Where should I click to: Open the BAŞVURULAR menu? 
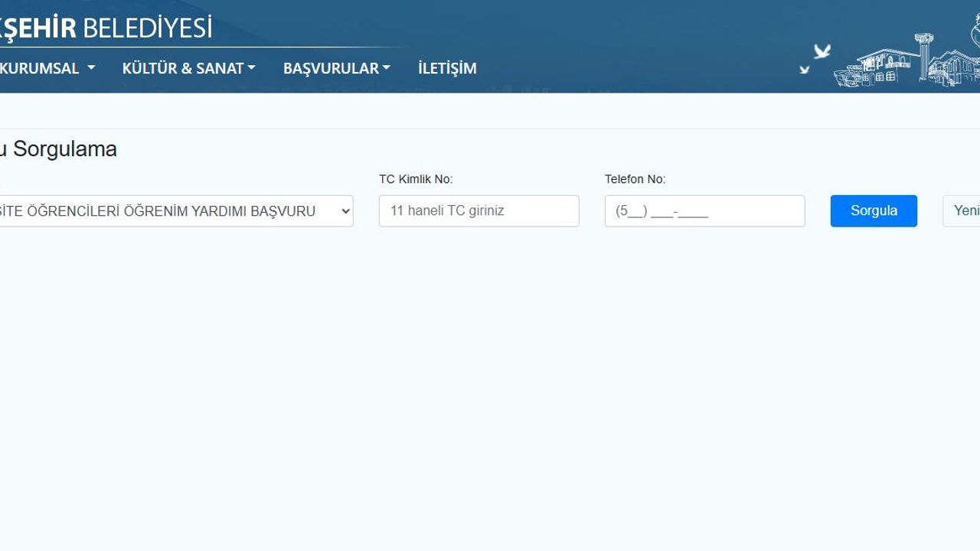pyautogui.click(x=331, y=68)
